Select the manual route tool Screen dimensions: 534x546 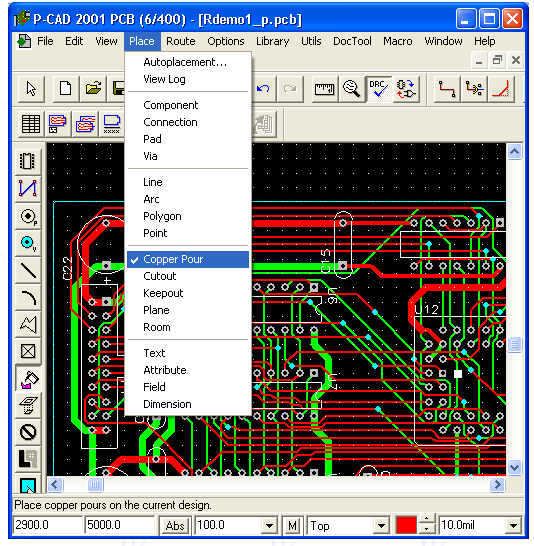point(447,89)
